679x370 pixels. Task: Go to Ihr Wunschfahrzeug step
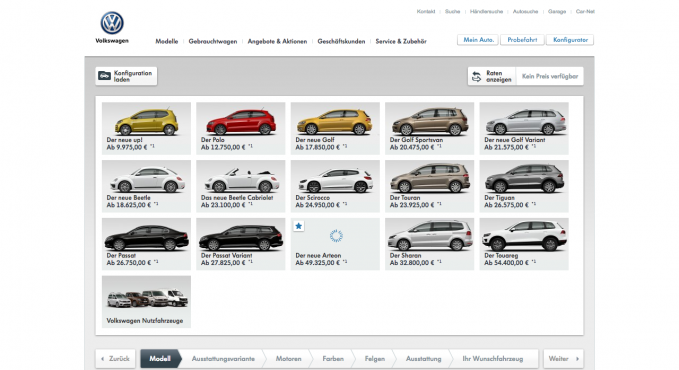pyautogui.click(x=493, y=359)
